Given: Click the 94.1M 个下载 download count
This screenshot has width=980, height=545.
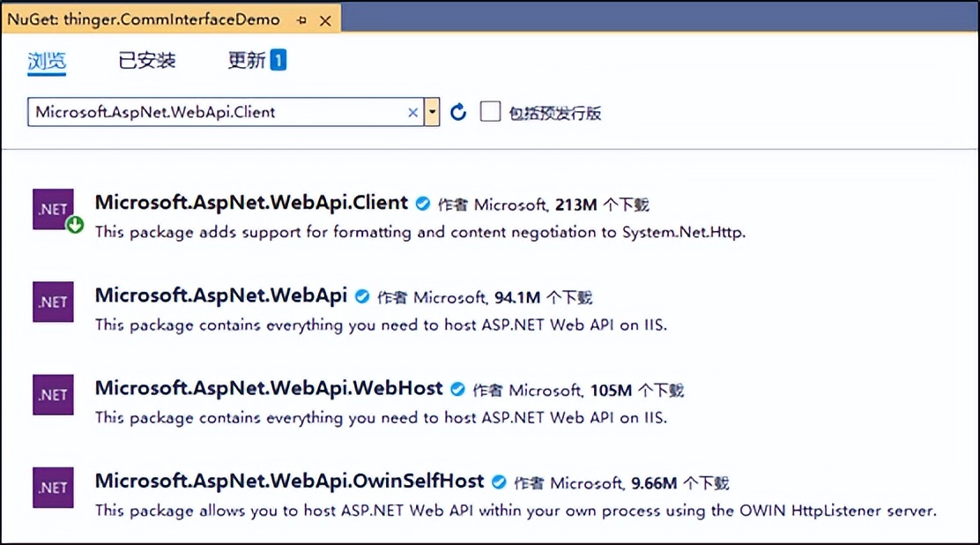Looking at the screenshot, I should tap(543, 297).
